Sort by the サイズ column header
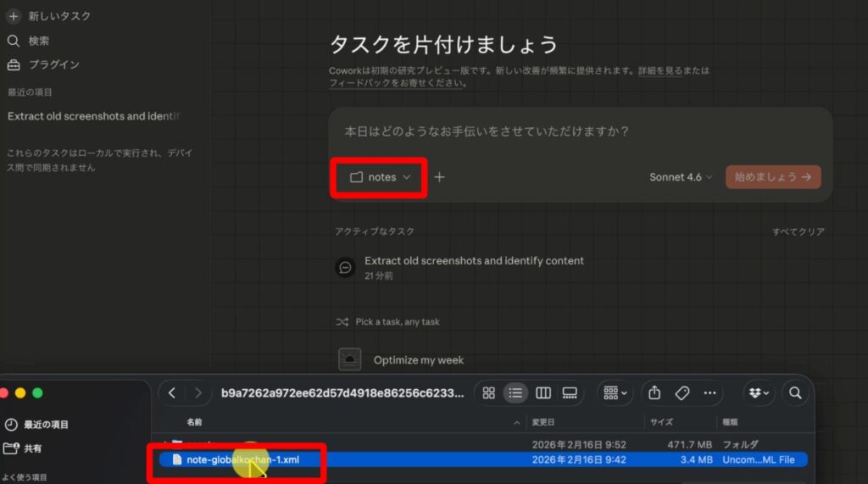The height and width of the screenshot is (484, 868). click(x=661, y=422)
